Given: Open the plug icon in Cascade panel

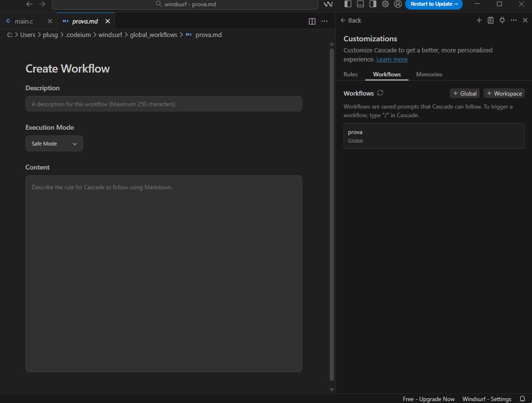Looking at the screenshot, I should pos(502,20).
